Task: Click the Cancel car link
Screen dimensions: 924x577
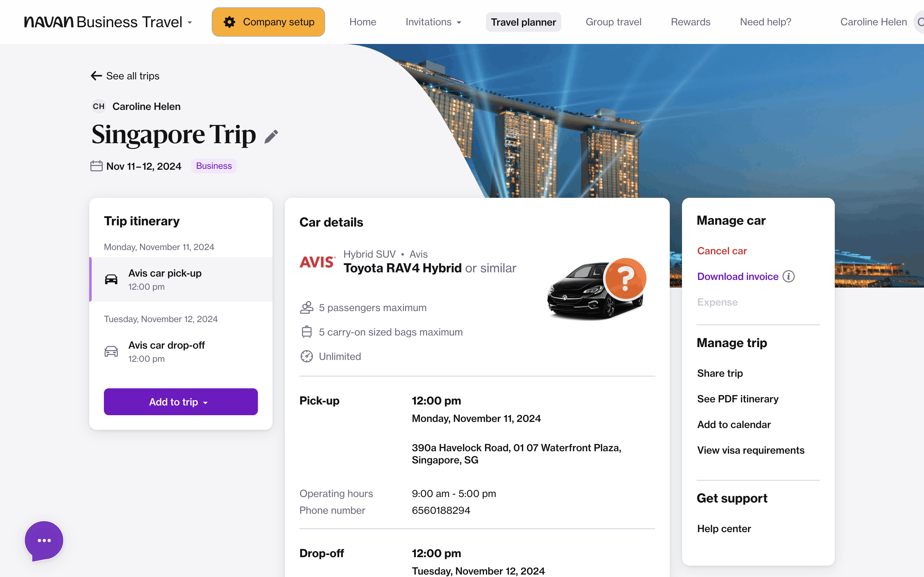Action: click(722, 251)
